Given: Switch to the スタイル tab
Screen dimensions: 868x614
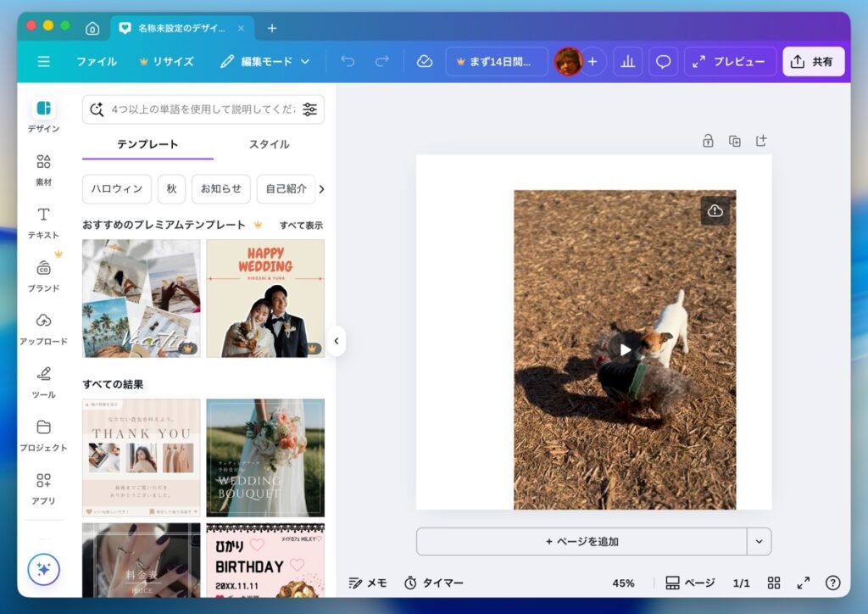Looking at the screenshot, I should click(269, 144).
